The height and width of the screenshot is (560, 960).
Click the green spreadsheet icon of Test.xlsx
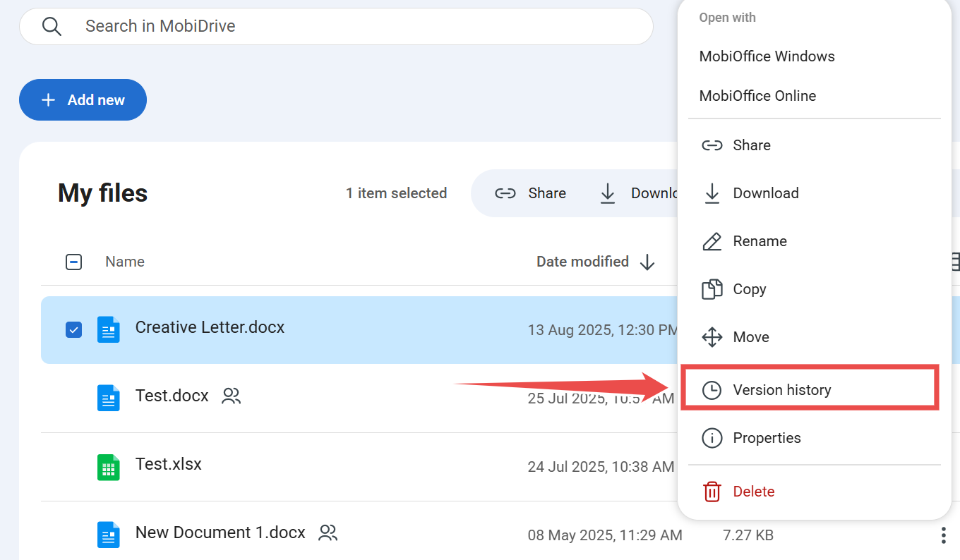(108, 467)
